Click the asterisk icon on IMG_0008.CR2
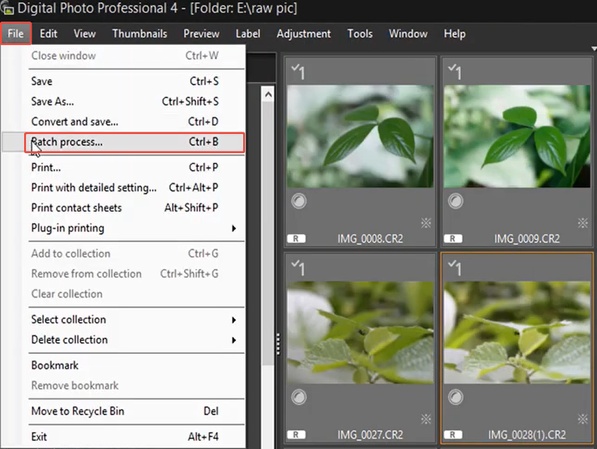This screenshot has height=449, width=597. tap(426, 223)
